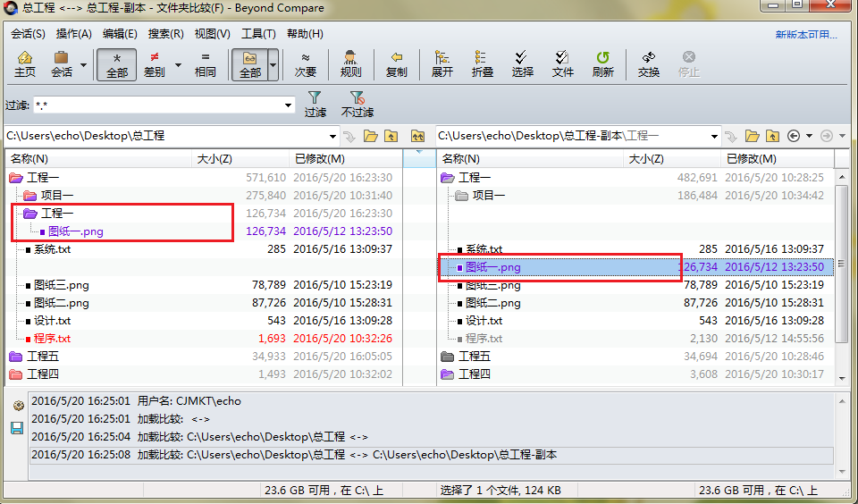Select 系统.txt in right pane
The height and width of the screenshot is (504, 858).
(484, 249)
